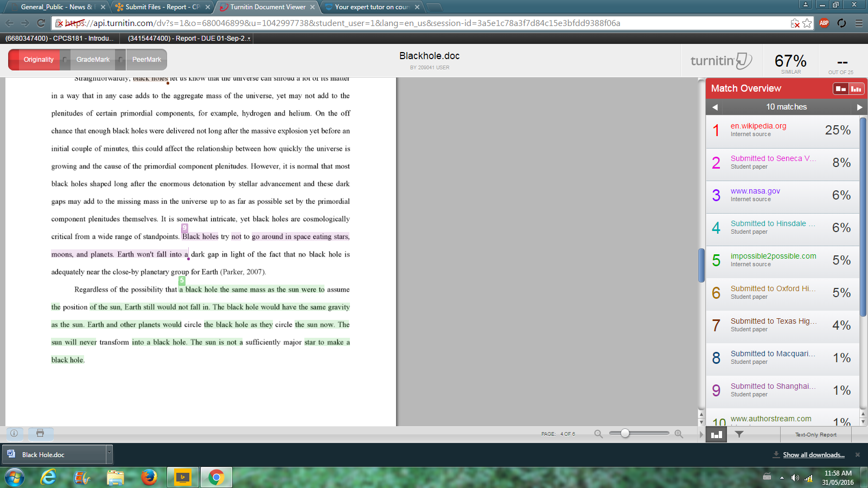This screenshot has width=868, height=488.
Task: Bookmark page with the star icon
Action: (x=807, y=23)
